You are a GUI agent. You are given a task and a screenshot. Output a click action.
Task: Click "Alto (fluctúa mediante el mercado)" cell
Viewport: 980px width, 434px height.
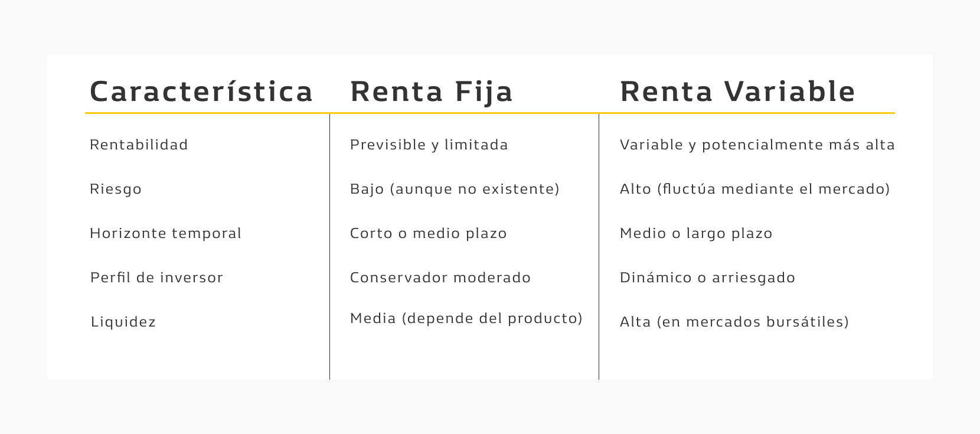pos(754,189)
